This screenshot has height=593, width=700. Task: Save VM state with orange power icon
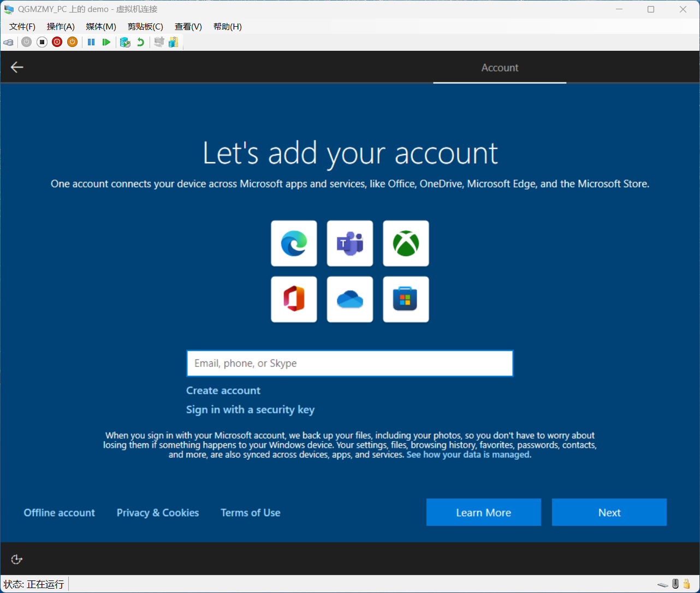click(73, 42)
